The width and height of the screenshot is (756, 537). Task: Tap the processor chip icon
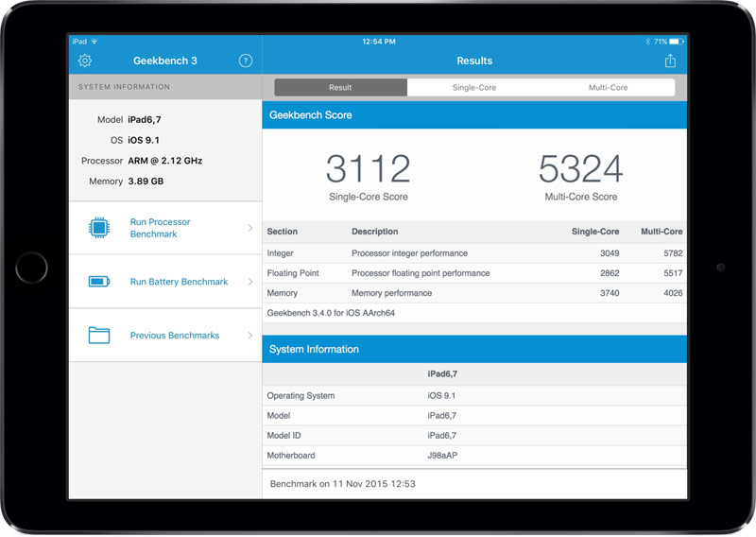pos(99,228)
